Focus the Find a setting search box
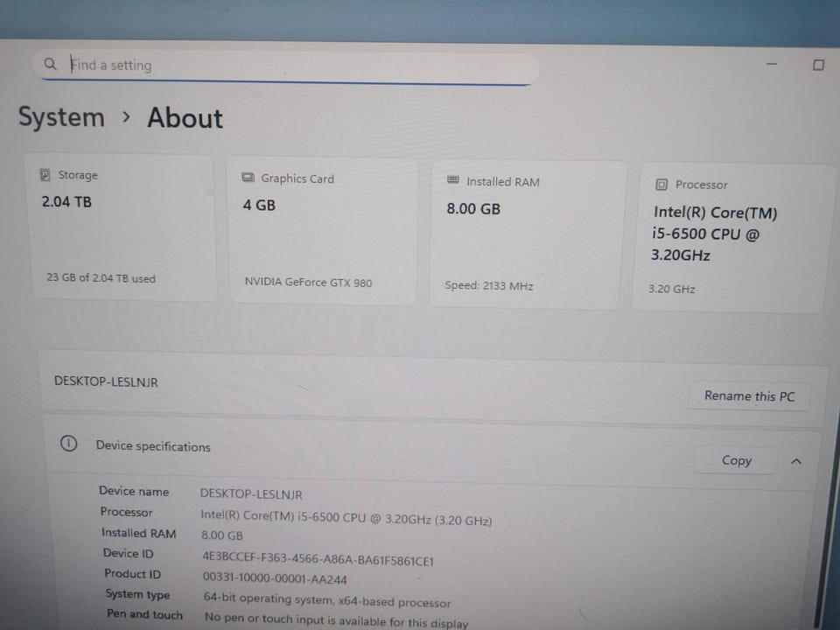840x630 pixels. [287, 66]
